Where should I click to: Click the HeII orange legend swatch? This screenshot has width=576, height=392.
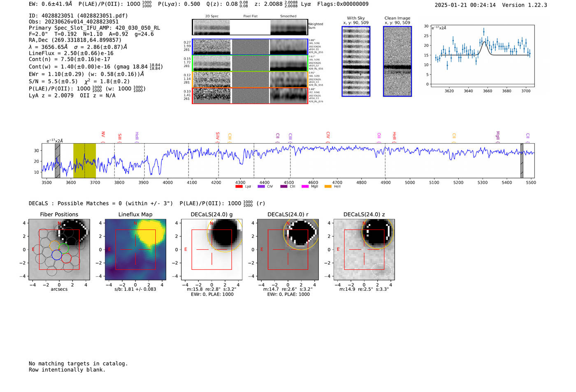[328, 186]
